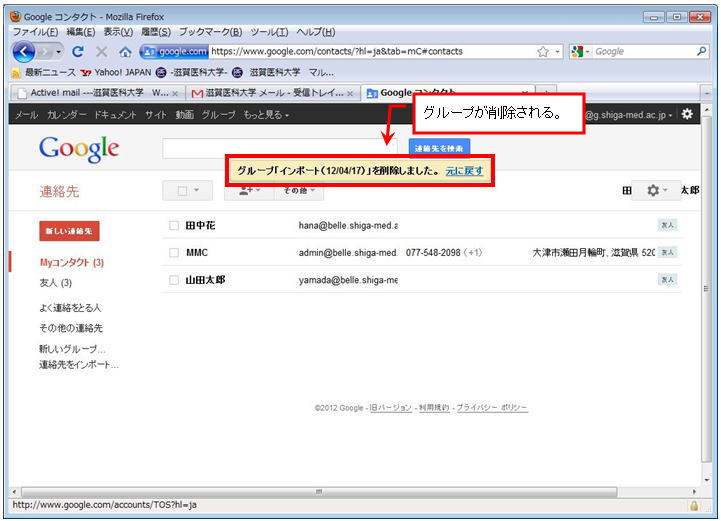Open the ツール(T) menu
721x521 pixels.
(x=269, y=32)
